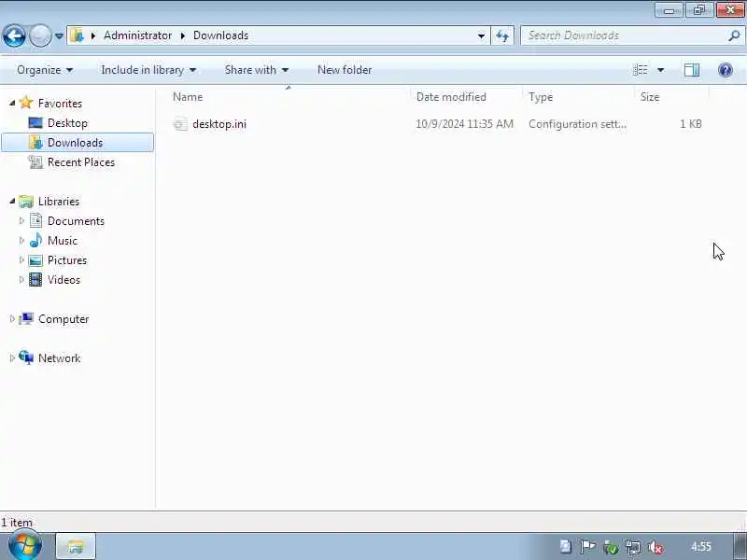747x560 pixels.
Task: Collapse the Libraries group
Action: [12, 201]
